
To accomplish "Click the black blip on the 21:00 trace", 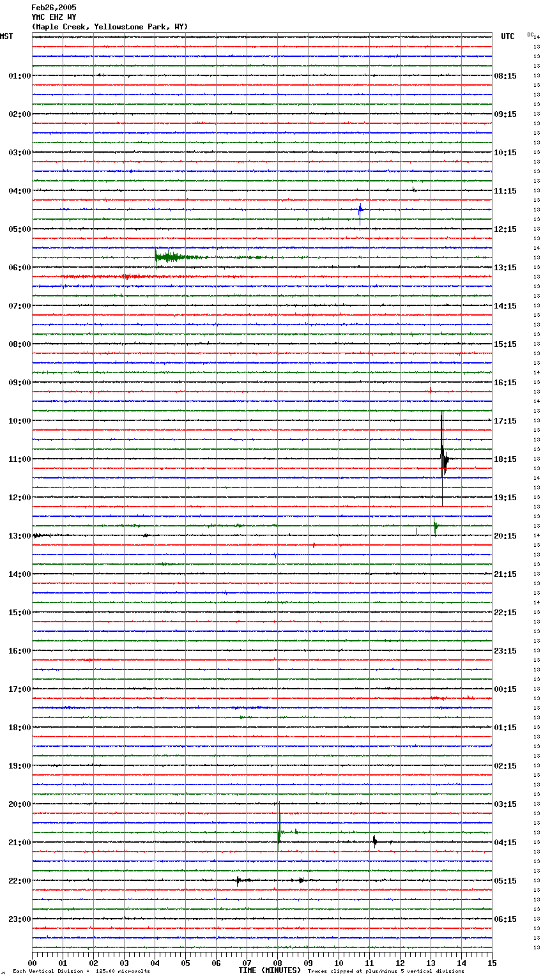I will [374, 841].
